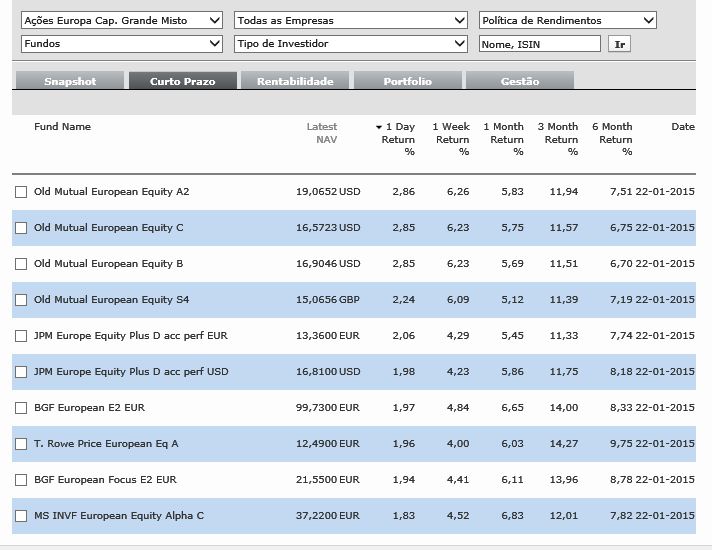Select NAV value 13,3600 EUR
712x550 pixels.
coord(328,336)
